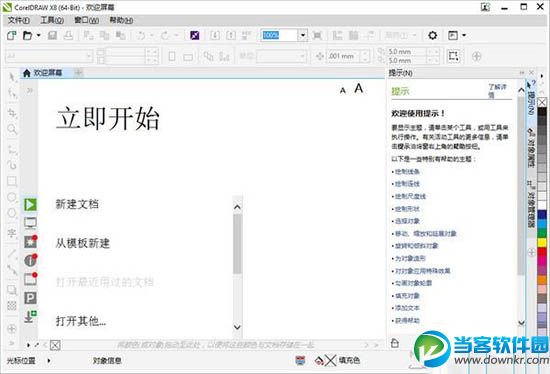550x374 pixels.
Task: Expand the 光标位置 status bar arrow
Action: click(x=49, y=360)
